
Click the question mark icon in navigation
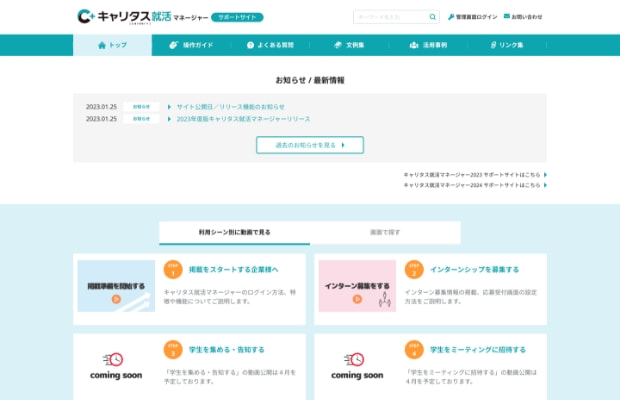coord(250,45)
